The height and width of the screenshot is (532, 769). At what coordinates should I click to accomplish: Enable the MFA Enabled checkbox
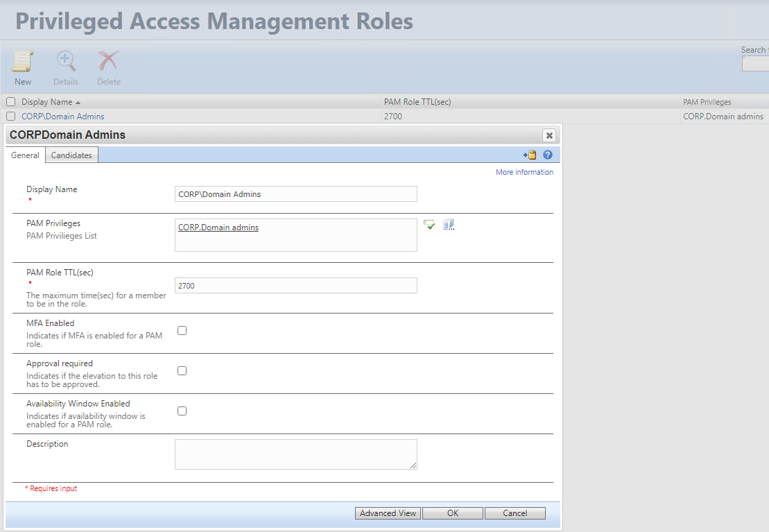[182, 331]
